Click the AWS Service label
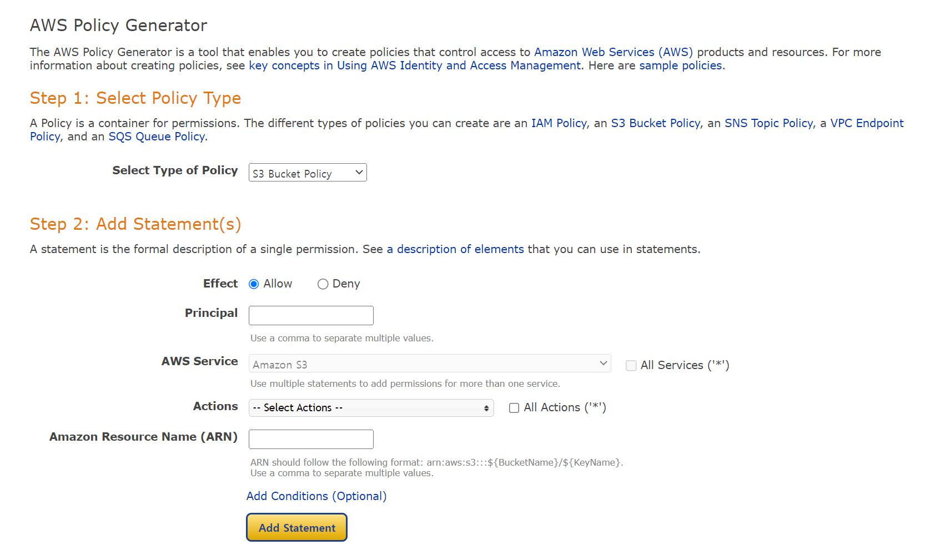This screenshot has height=560, width=930. (200, 361)
